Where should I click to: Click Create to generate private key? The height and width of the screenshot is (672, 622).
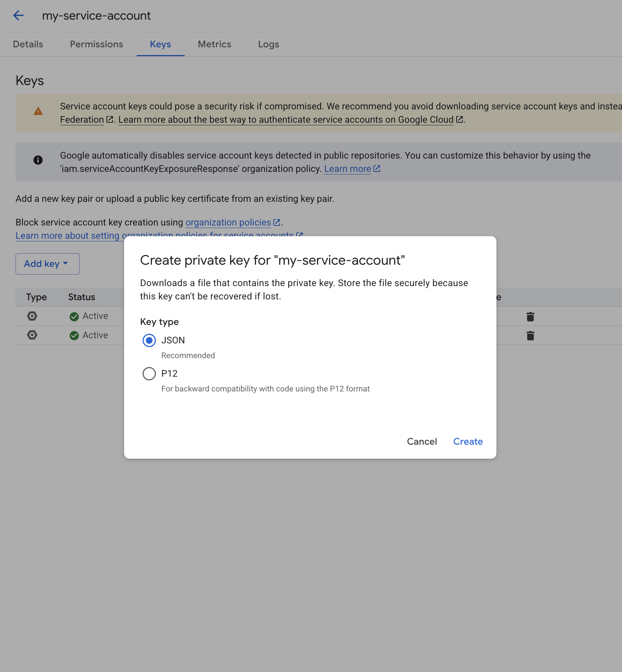click(x=468, y=442)
